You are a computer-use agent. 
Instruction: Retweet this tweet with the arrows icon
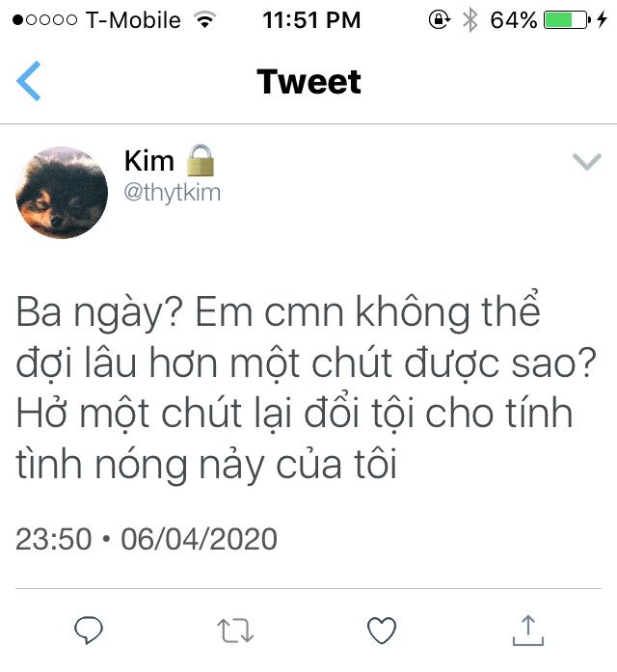235,631
